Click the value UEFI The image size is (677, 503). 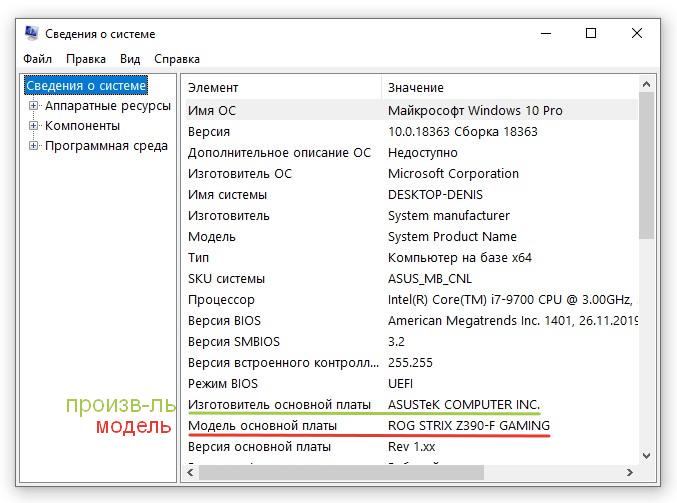pos(400,384)
